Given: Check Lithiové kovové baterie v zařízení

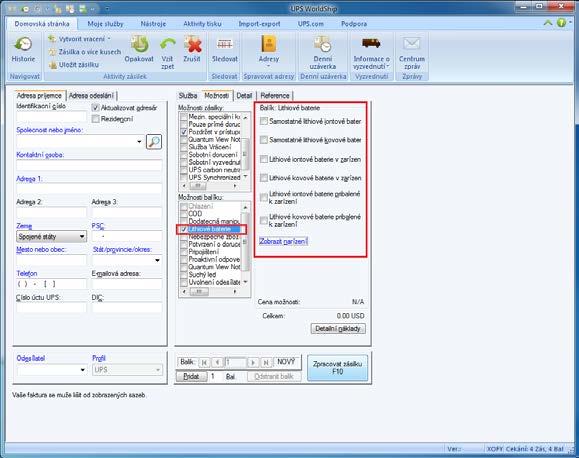Looking at the screenshot, I should pos(264,178).
